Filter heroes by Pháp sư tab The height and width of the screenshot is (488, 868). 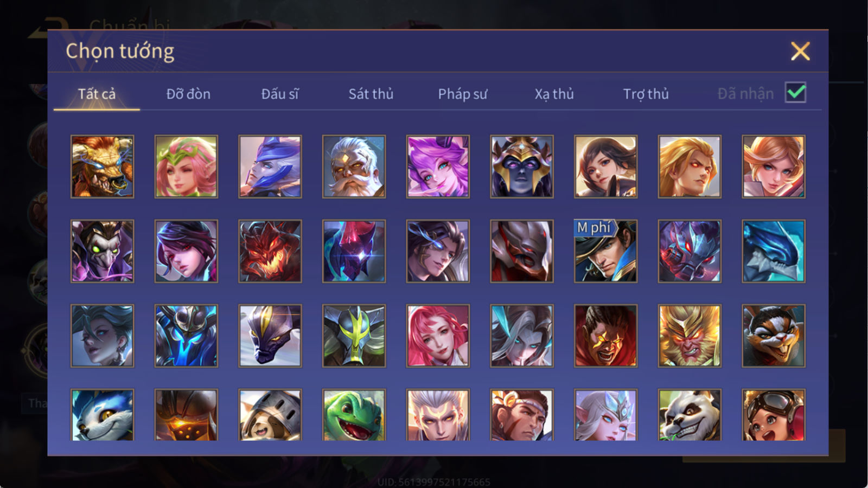coord(463,94)
